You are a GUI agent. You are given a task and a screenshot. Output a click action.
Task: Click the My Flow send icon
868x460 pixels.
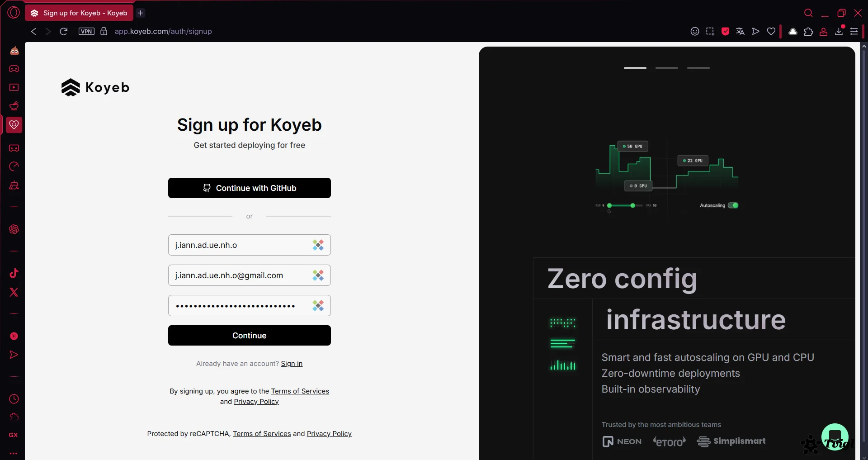755,31
